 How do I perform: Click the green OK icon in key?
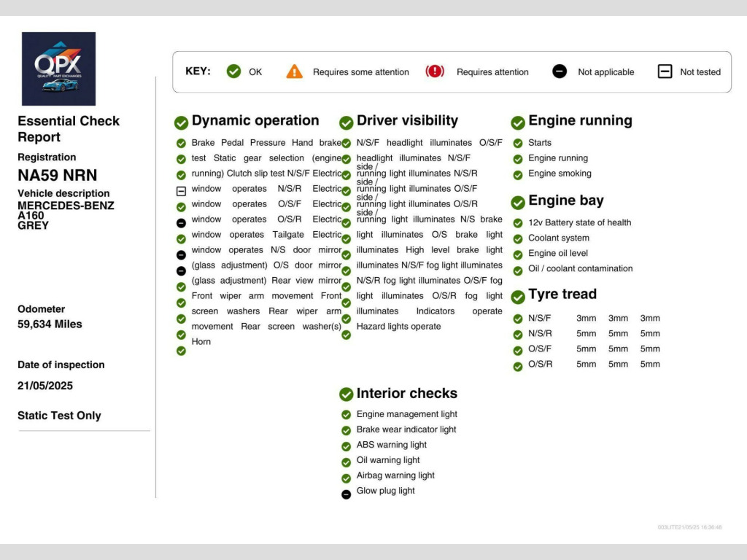(x=233, y=71)
